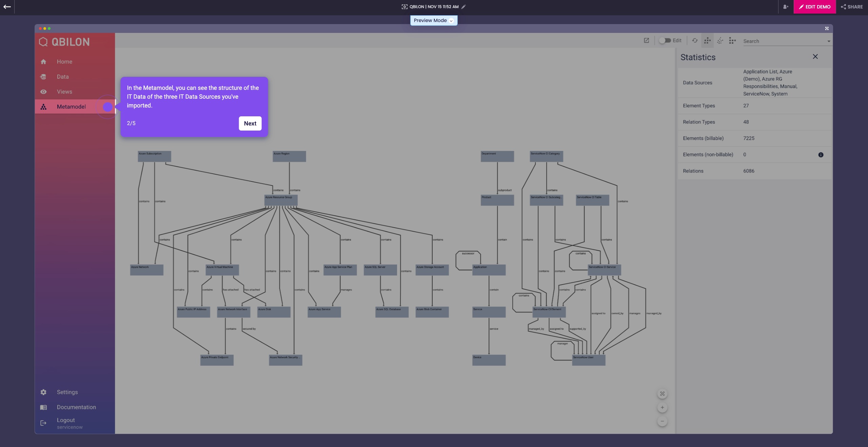Select the hierarchical tree layout icon
868x447 pixels.
click(x=707, y=41)
